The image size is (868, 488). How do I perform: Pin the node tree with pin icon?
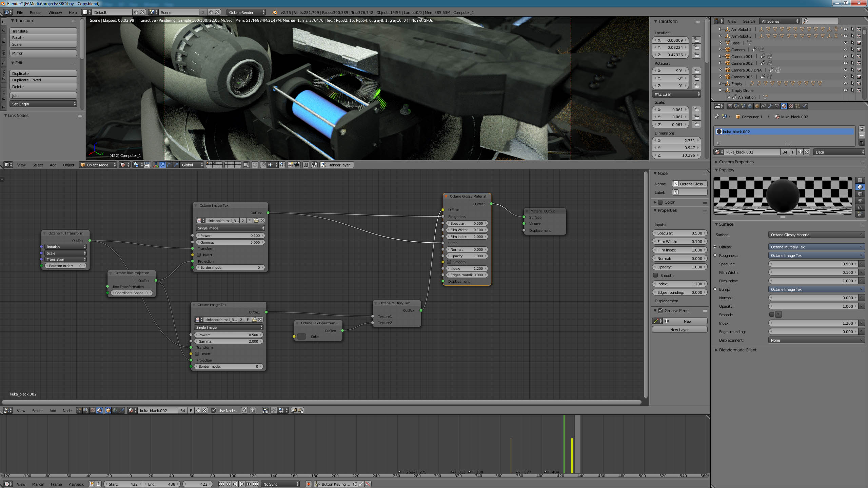coord(244,410)
